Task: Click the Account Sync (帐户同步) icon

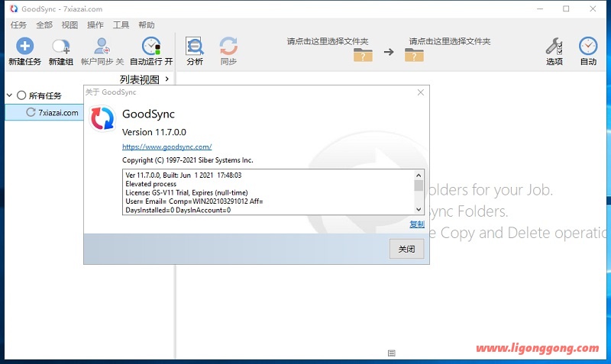Action: point(102,46)
